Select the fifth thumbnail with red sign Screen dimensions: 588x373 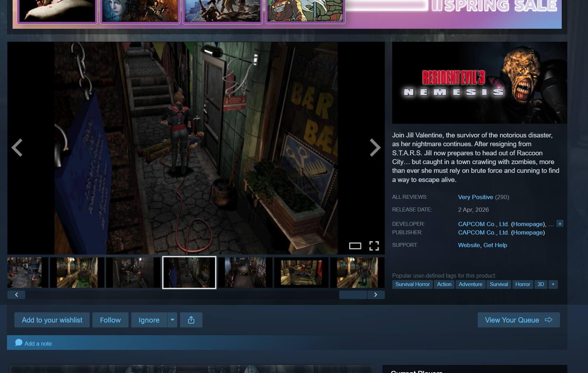point(245,272)
